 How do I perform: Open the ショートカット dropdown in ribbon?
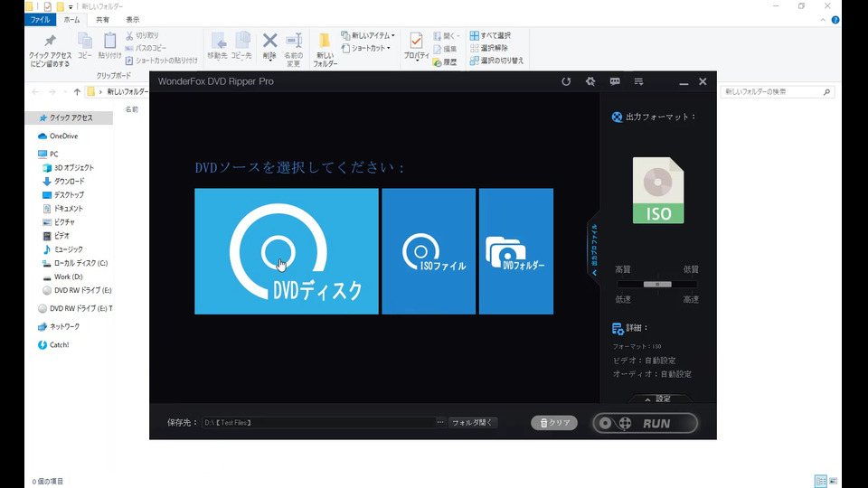click(366, 48)
